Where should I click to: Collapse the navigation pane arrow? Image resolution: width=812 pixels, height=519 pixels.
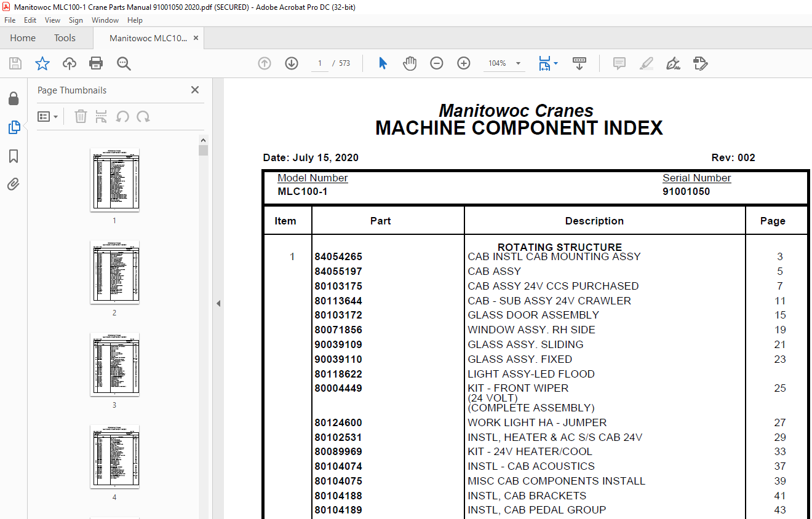[218, 304]
